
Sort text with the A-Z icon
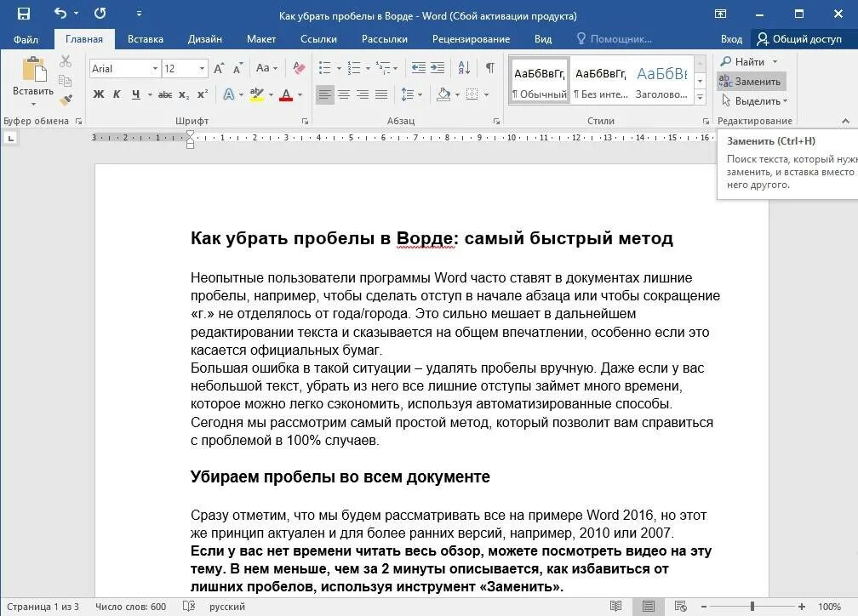464,68
